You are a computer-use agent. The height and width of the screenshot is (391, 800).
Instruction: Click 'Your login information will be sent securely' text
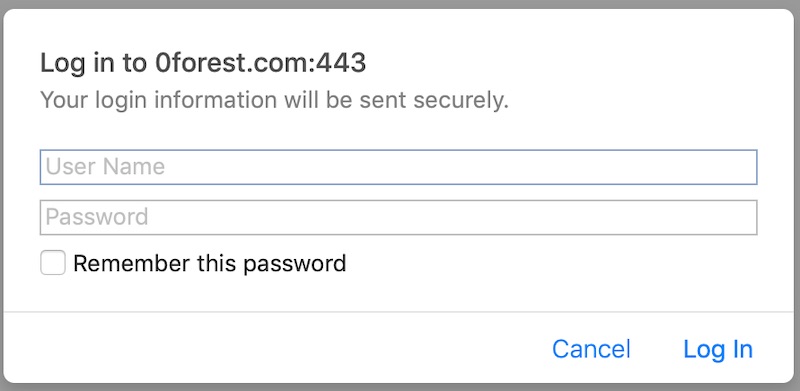[x=274, y=101]
